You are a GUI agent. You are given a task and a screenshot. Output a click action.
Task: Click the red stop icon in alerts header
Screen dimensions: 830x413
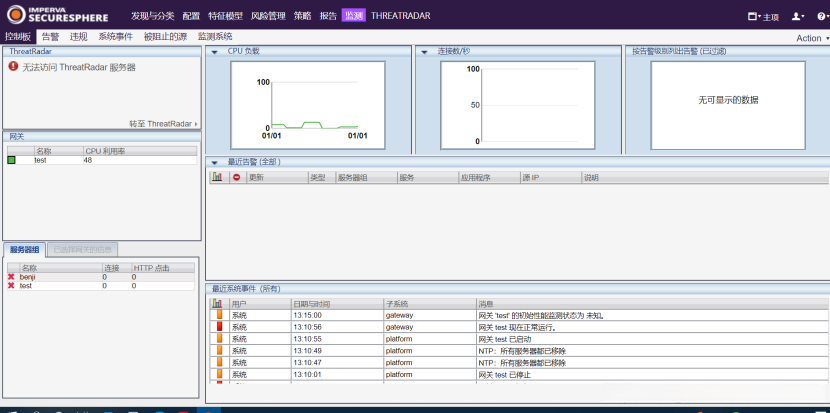click(x=236, y=177)
